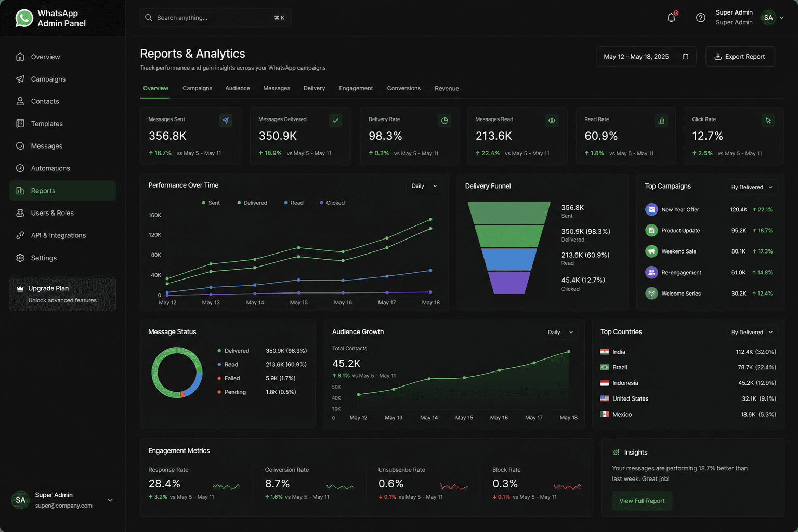Click the Brazil flag row
This screenshot has width=798, height=532.
[688, 367]
